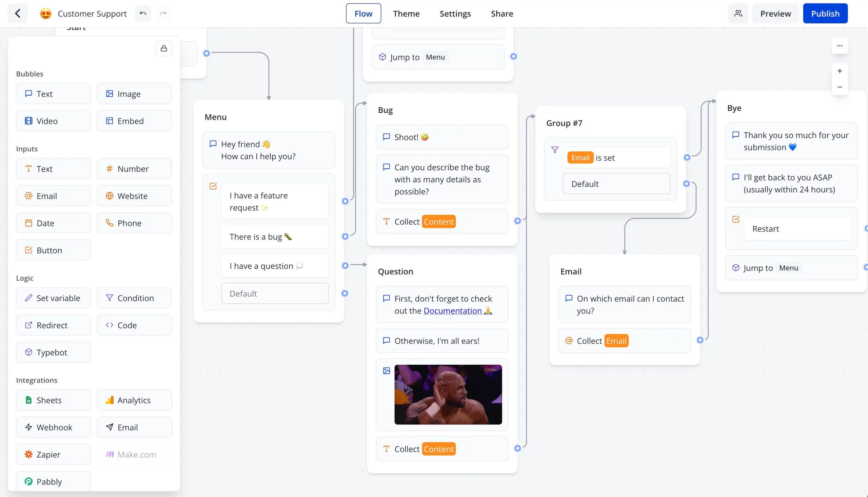
Task: Expand the overflow menu top-right
Action: tap(840, 45)
